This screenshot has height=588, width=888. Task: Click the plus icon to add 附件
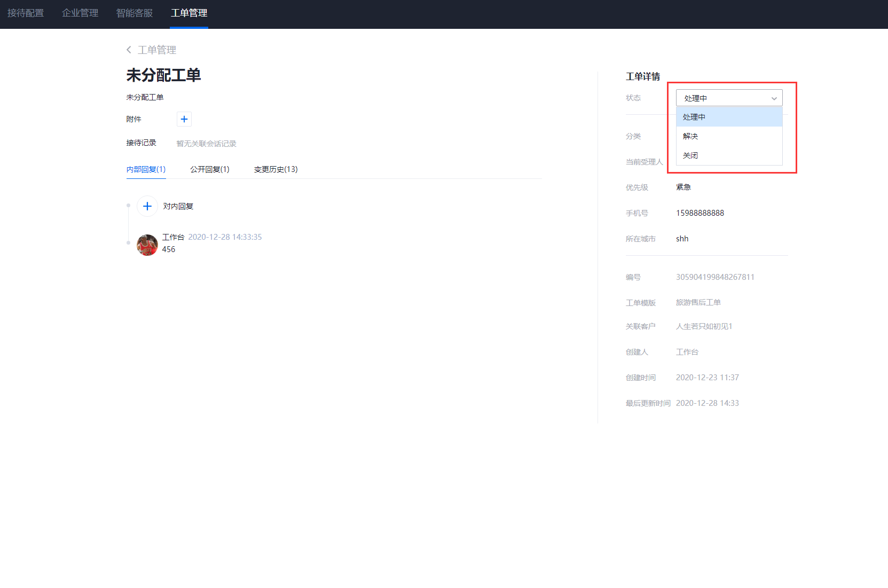(184, 119)
